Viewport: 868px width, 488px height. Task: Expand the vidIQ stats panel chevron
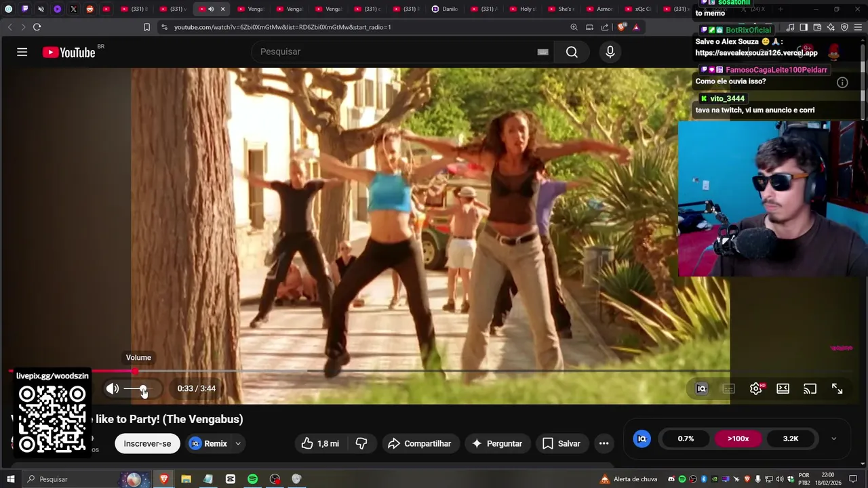click(833, 439)
